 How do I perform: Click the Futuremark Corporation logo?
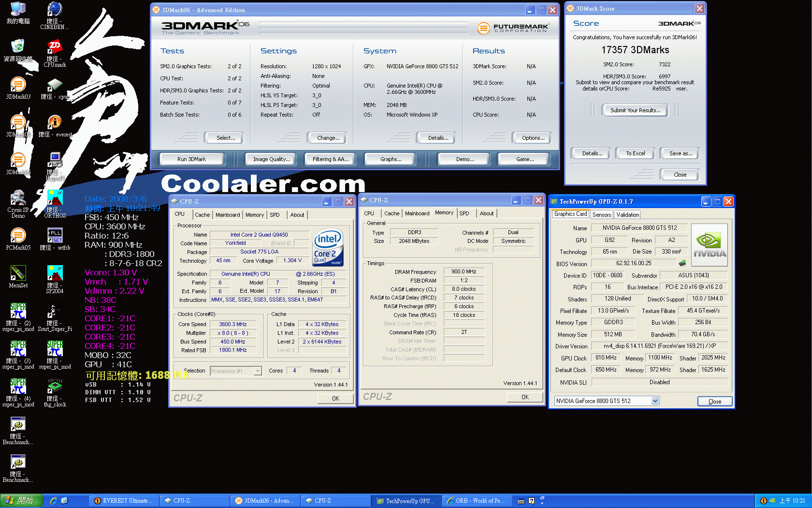click(x=513, y=28)
